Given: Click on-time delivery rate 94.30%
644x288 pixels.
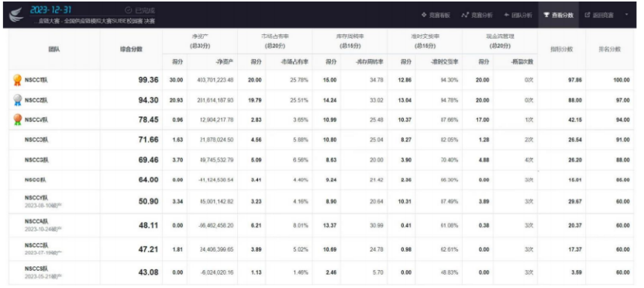Looking at the screenshot, I should pos(449,80).
